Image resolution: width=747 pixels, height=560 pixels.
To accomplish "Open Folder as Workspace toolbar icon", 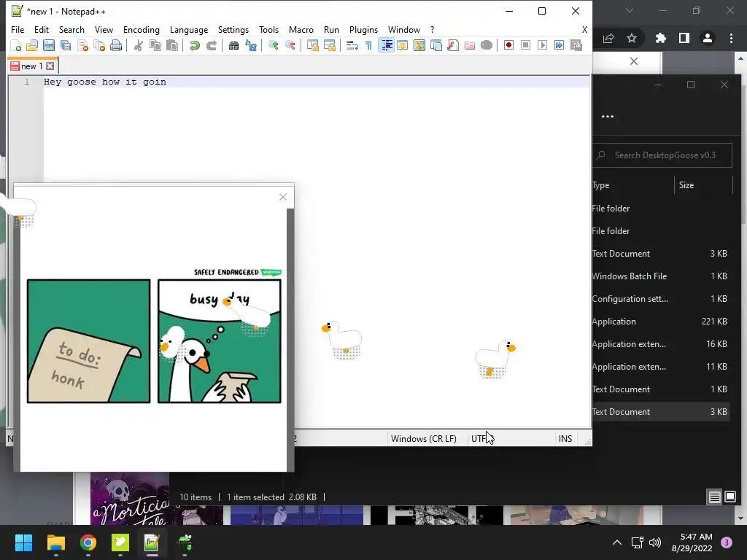I will click(470, 45).
